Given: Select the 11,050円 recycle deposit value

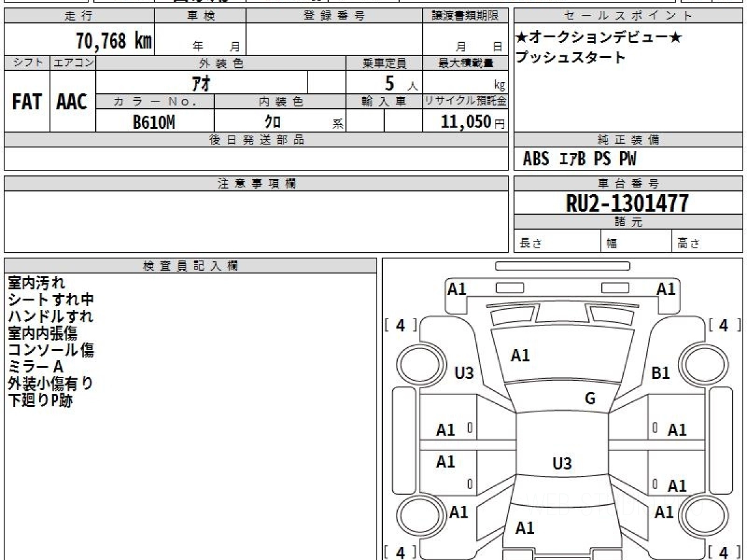Looking at the screenshot, I should [x=473, y=121].
